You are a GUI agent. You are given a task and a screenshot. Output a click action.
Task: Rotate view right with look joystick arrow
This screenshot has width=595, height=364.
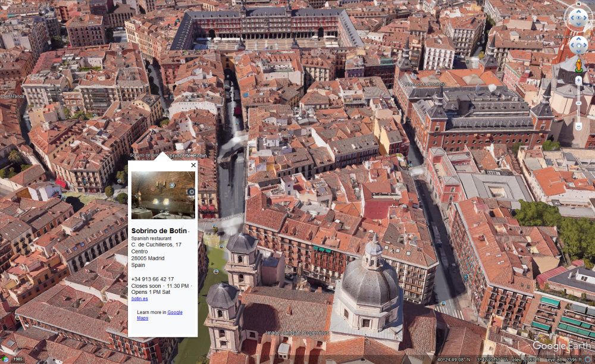tap(586, 17)
